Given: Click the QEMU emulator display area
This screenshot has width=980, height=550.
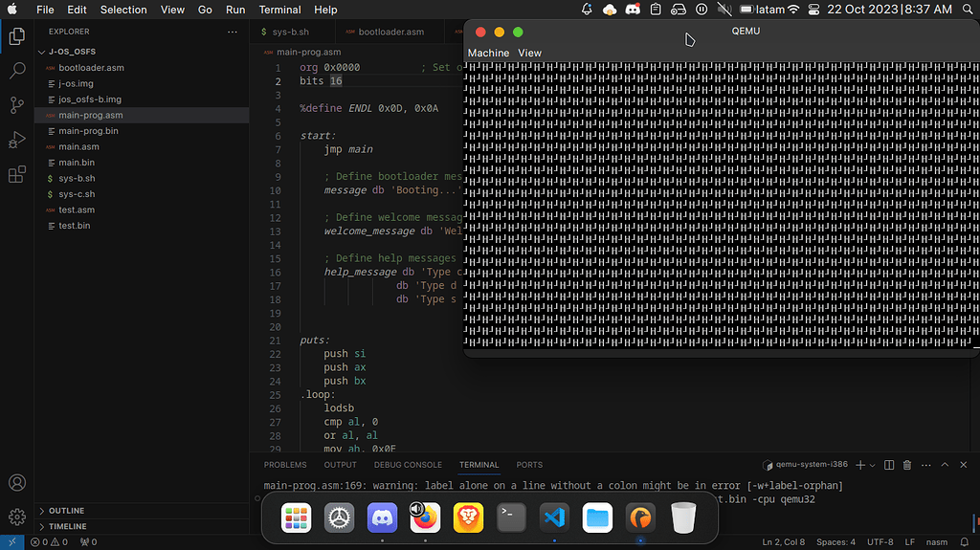Looking at the screenshot, I should 722,205.
